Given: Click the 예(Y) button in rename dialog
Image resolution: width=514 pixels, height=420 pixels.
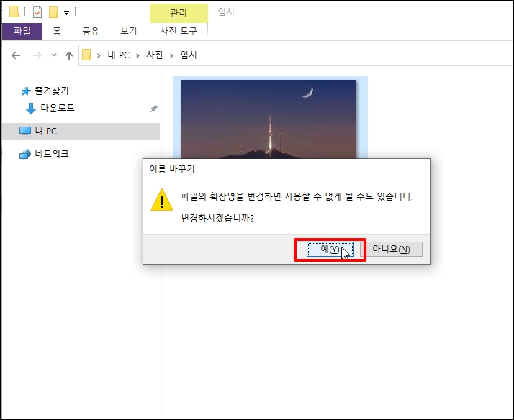Looking at the screenshot, I should 330,250.
